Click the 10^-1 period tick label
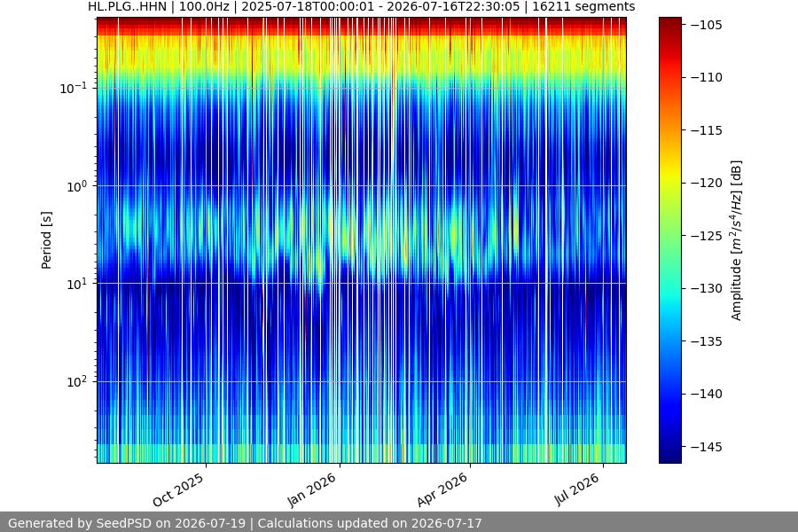The height and width of the screenshot is (532, 798). point(74,88)
